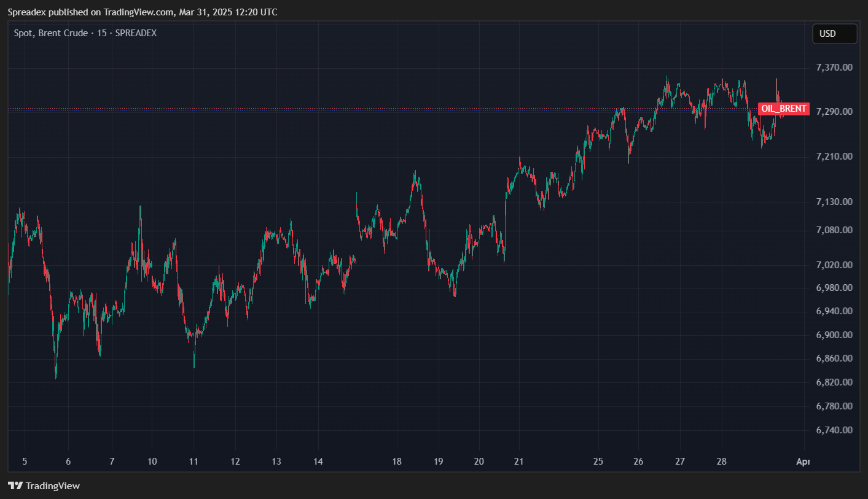The width and height of the screenshot is (868, 499).
Task: Click the 7,370.00 price axis label
Action: 834,67
